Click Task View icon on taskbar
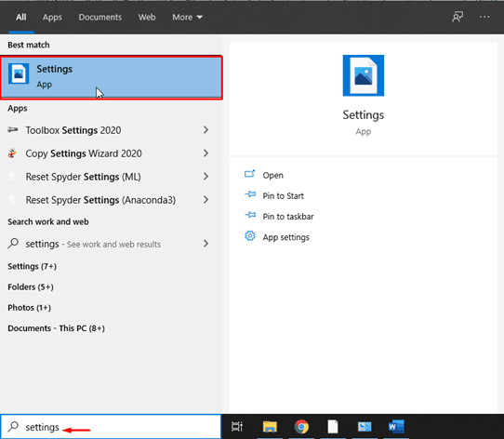The image size is (504, 439). pyautogui.click(x=237, y=427)
